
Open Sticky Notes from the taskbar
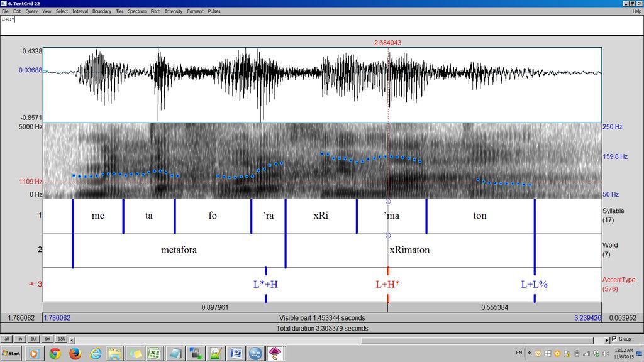tap(135, 353)
